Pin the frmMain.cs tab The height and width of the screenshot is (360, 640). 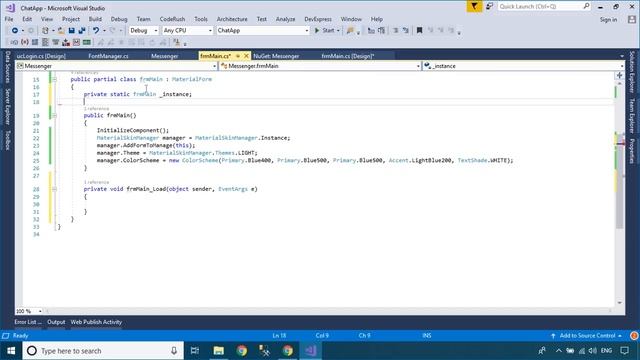(238, 56)
